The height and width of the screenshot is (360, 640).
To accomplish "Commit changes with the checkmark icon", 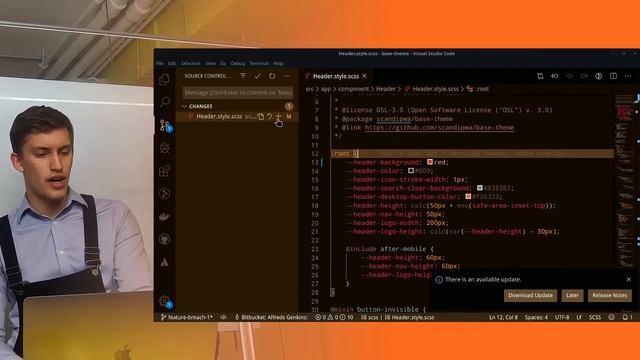I will (x=258, y=76).
